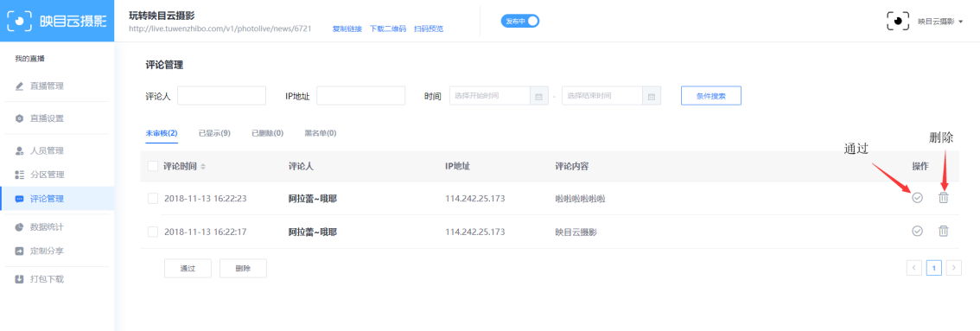This screenshot has height=331, width=980.
Task: Focus the IP地址 input field
Action: click(361, 96)
